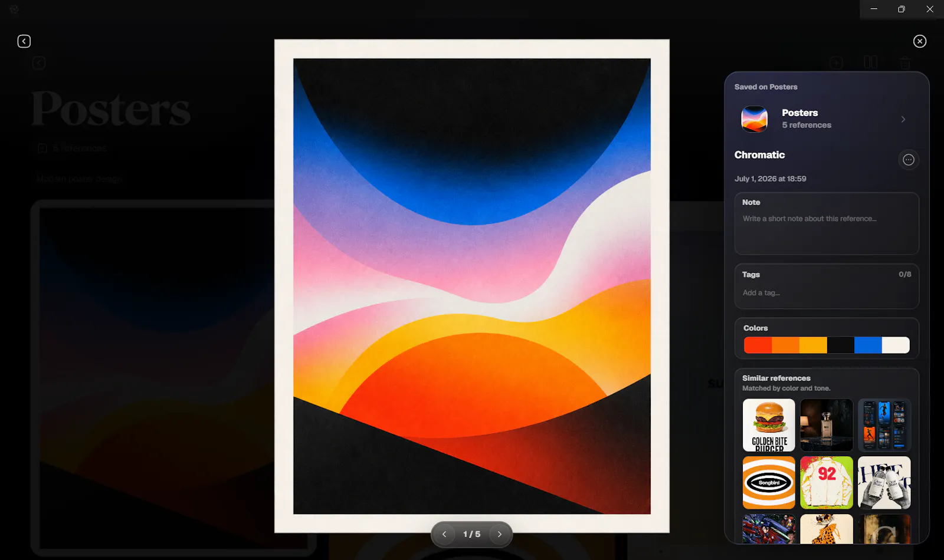
Task: Restore down the application window
Action: (x=902, y=9)
